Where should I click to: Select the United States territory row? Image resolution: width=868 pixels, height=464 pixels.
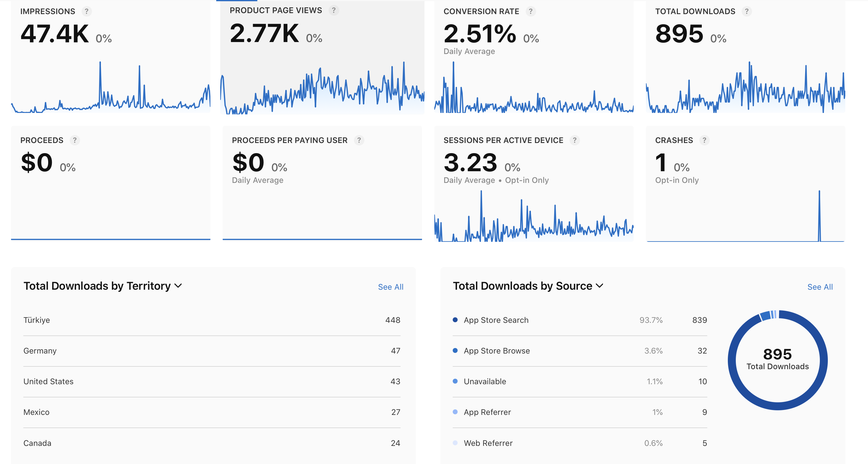(212, 382)
